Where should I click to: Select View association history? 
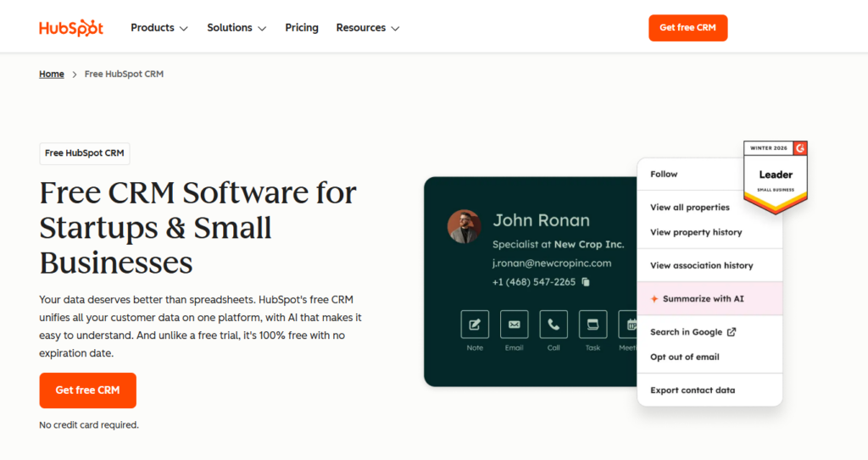coord(701,266)
